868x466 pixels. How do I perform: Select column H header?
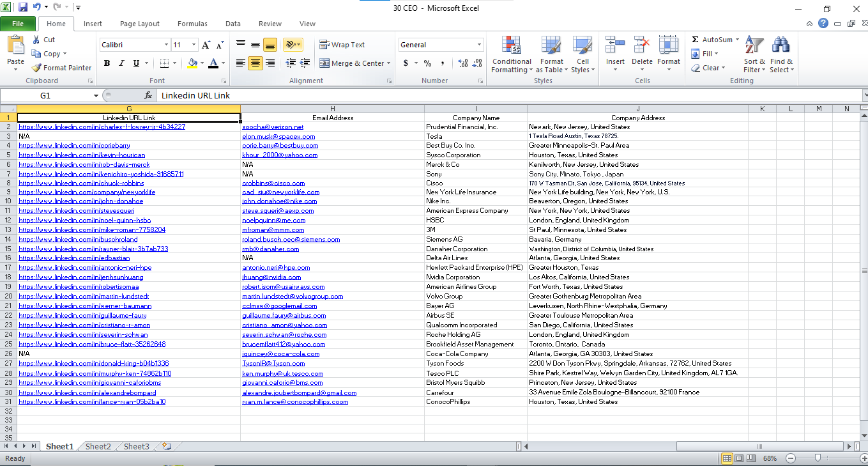332,109
